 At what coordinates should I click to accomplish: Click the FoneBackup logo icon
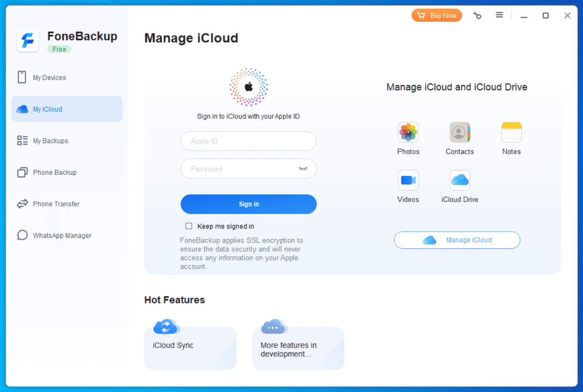tap(28, 41)
